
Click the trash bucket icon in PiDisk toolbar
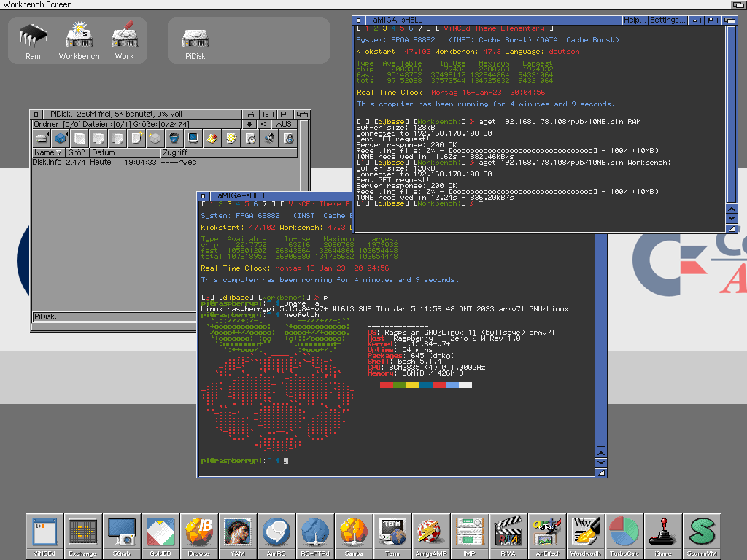174,139
